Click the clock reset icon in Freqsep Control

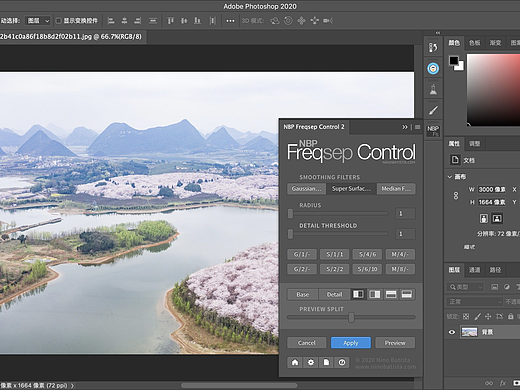342,362
